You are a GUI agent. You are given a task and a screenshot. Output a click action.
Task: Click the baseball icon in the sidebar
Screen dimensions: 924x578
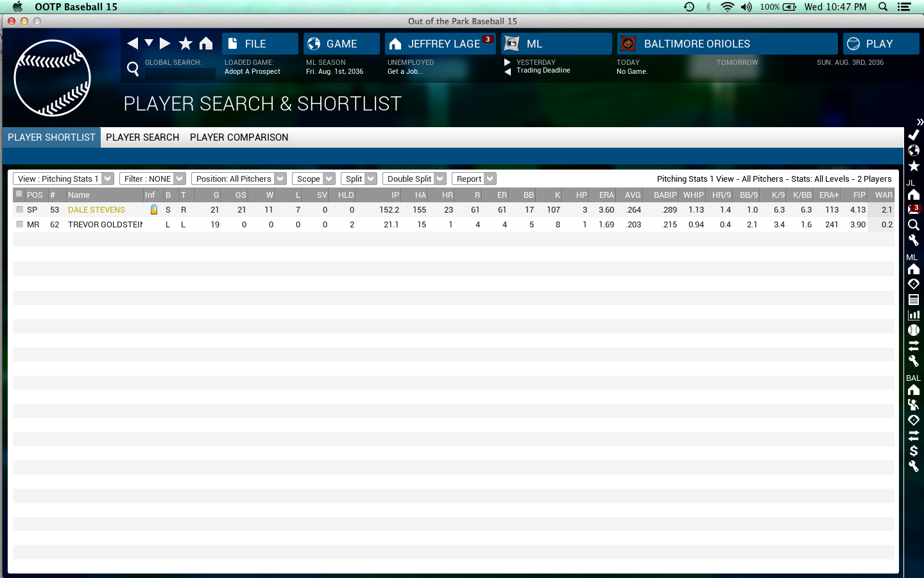(x=914, y=330)
